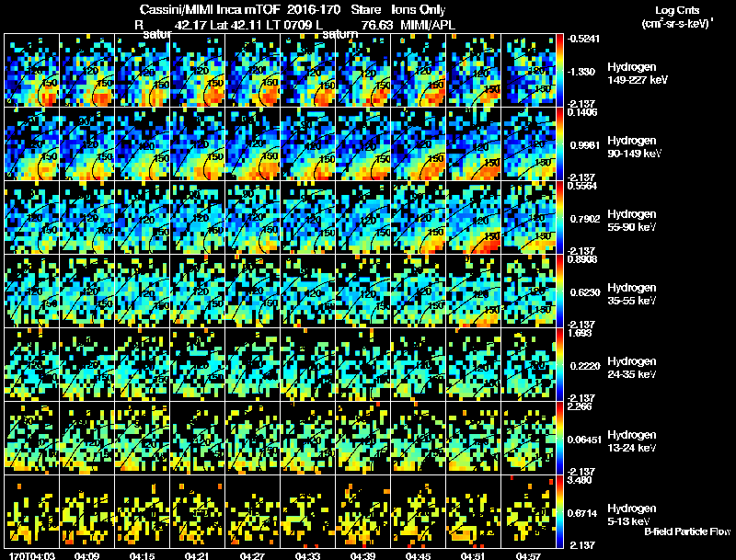Click the 'B-field Particle Flow' label
Screen dimensions: 736x560
click(x=687, y=531)
